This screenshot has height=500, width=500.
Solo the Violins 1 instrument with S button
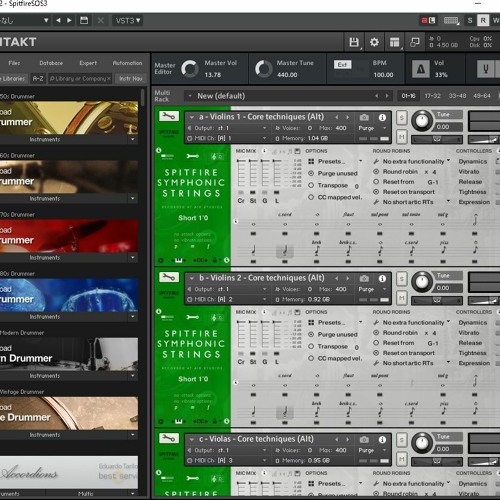pos(402,118)
